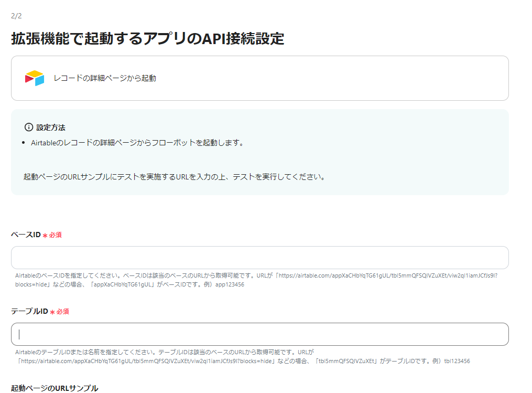Click the bullet text Airtableのレコードの詳細ページからフローボットを起動します
The height and width of the screenshot is (393, 532).
(x=137, y=143)
